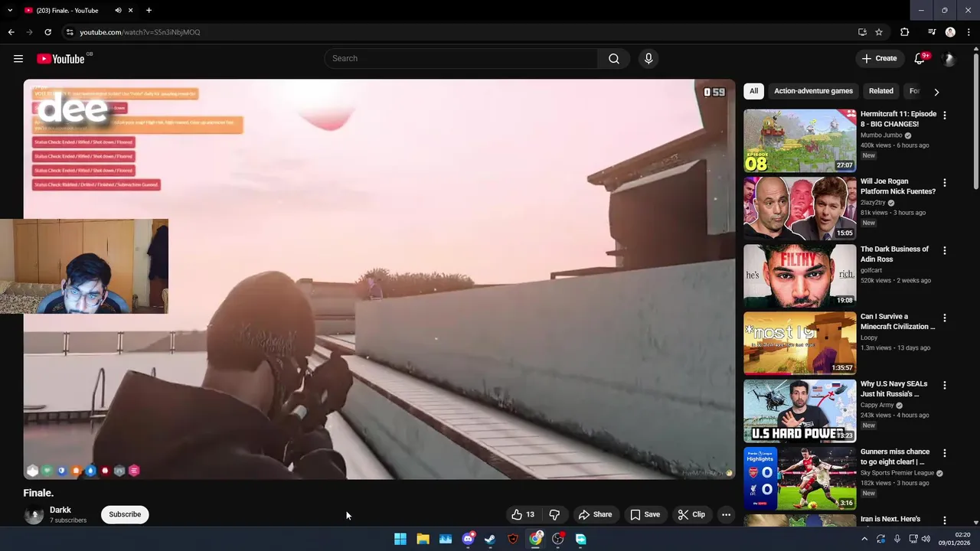Click the Share button
The image size is (980, 551).
pyautogui.click(x=595, y=515)
